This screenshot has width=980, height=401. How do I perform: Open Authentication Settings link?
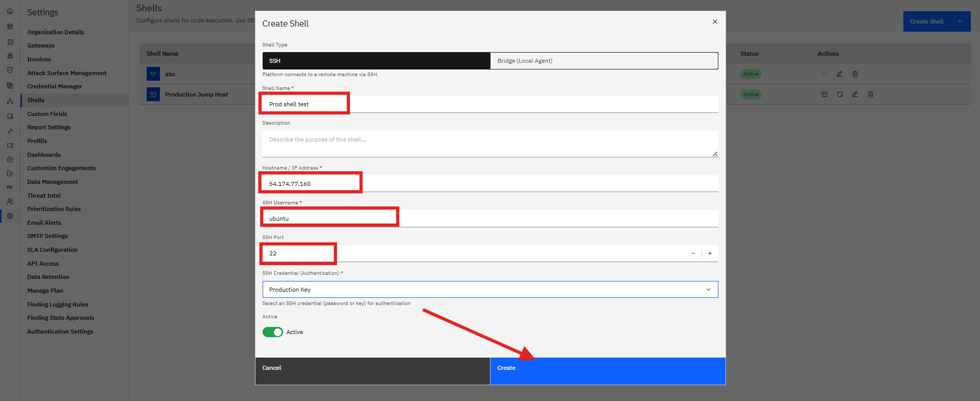(x=60, y=332)
